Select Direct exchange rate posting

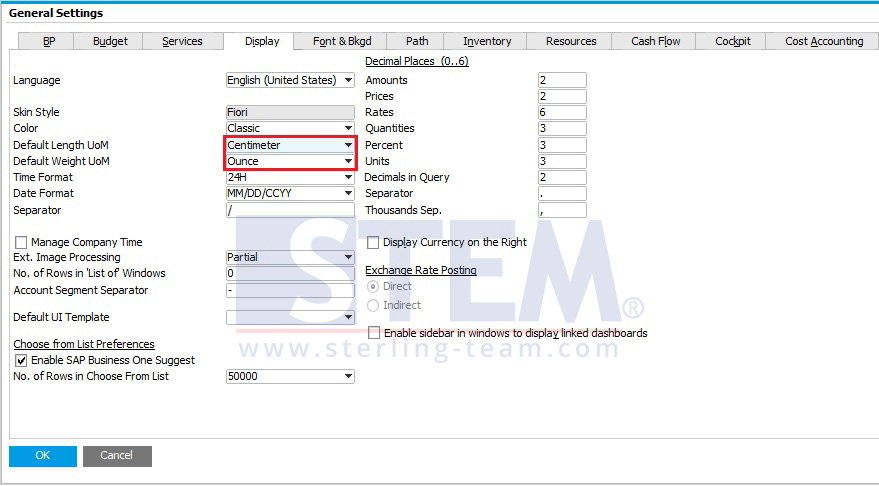click(373, 286)
